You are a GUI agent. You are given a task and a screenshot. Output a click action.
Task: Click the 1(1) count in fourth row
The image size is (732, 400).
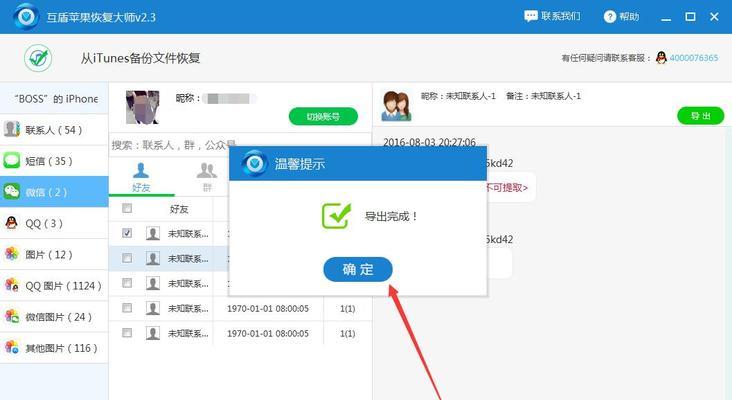point(347,309)
